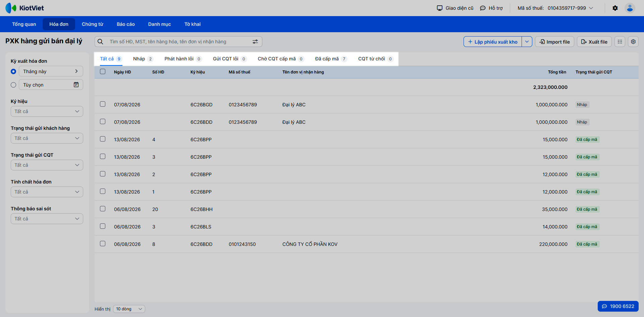Image resolution: width=644 pixels, height=317 pixels.
Task: Switch to Gửi CQT lỗi tab
Action: click(230, 59)
